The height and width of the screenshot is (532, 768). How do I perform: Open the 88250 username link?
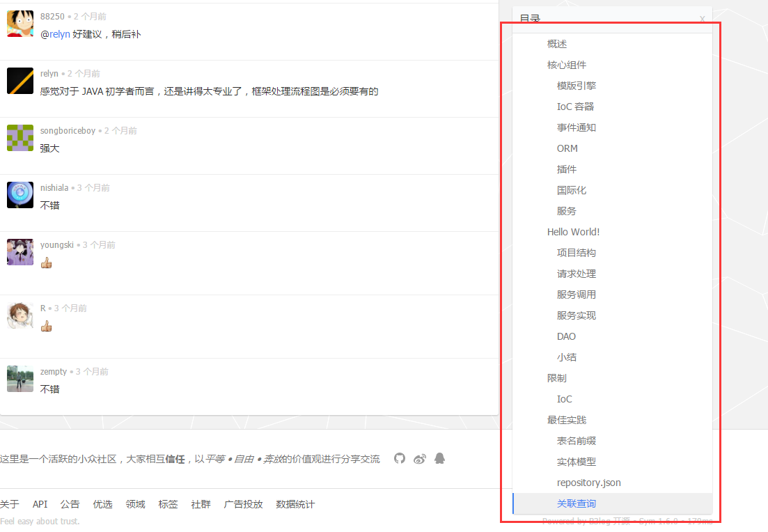pyautogui.click(x=52, y=17)
